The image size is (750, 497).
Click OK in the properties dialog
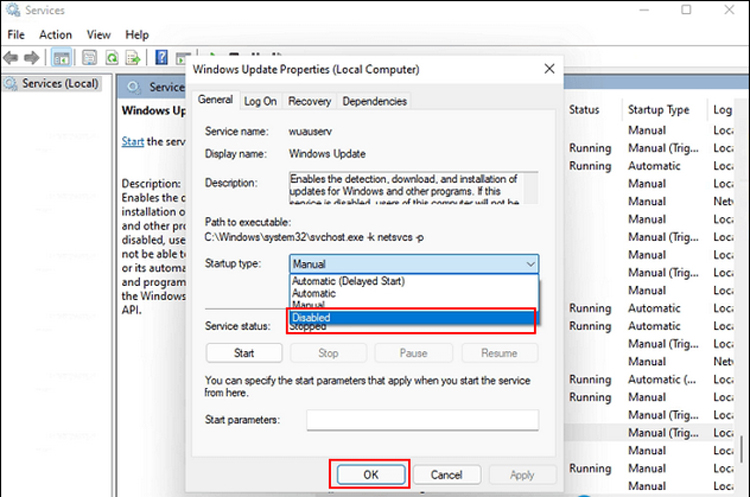pyautogui.click(x=371, y=475)
